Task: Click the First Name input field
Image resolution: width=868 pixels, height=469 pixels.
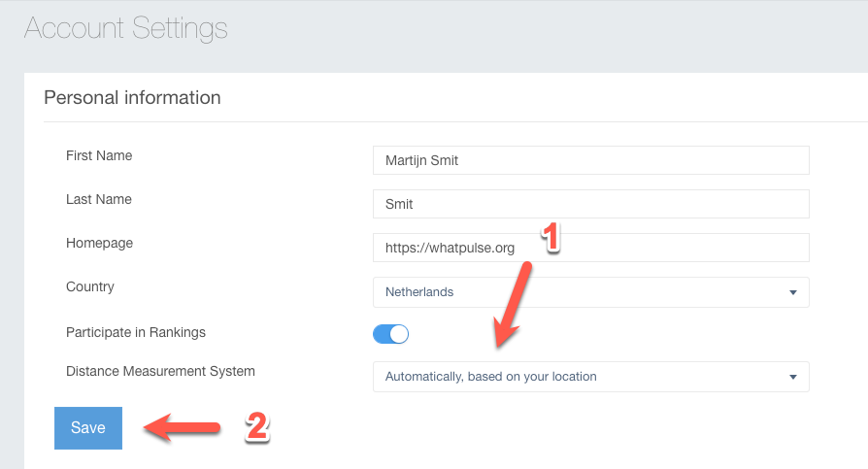Action: [x=590, y=160]
